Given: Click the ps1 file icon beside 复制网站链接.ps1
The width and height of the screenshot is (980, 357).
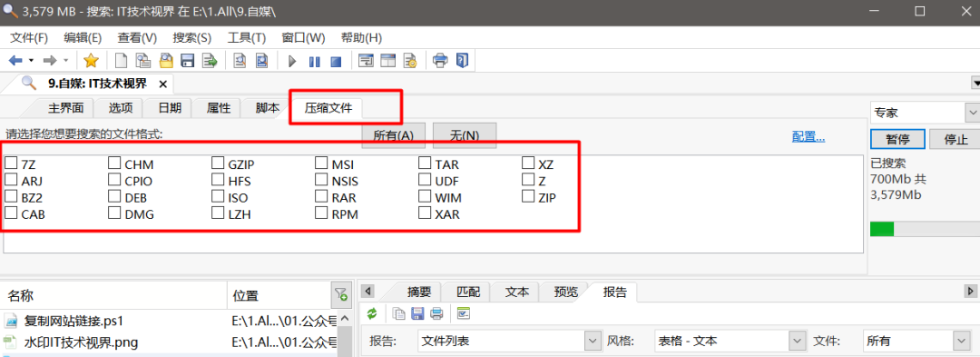Looking at the screenshot, I should click(x=11, y=322).
